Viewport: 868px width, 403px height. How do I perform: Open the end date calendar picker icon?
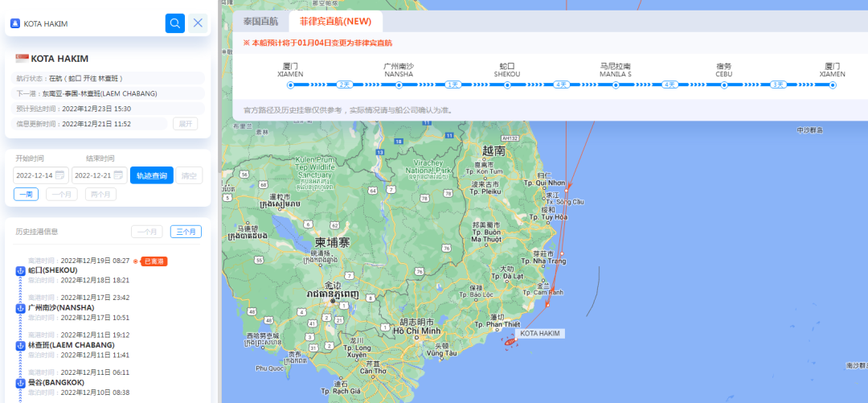[118, 175]
